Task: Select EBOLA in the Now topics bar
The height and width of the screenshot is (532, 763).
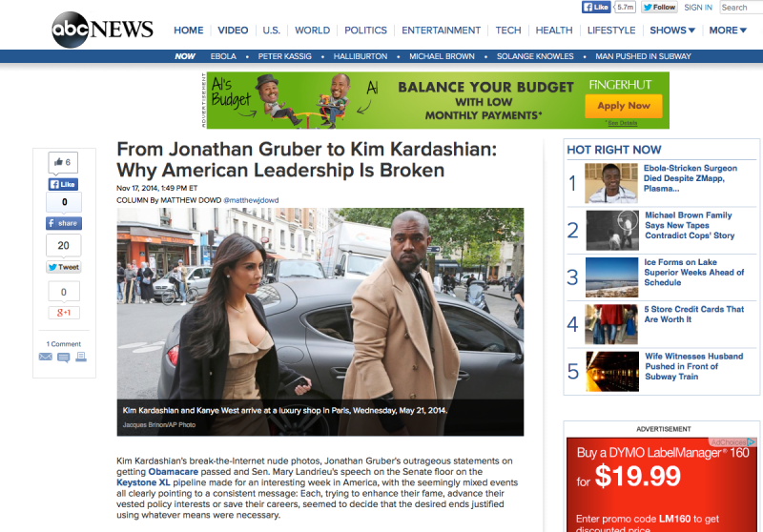Action: [x=223, y=56]
